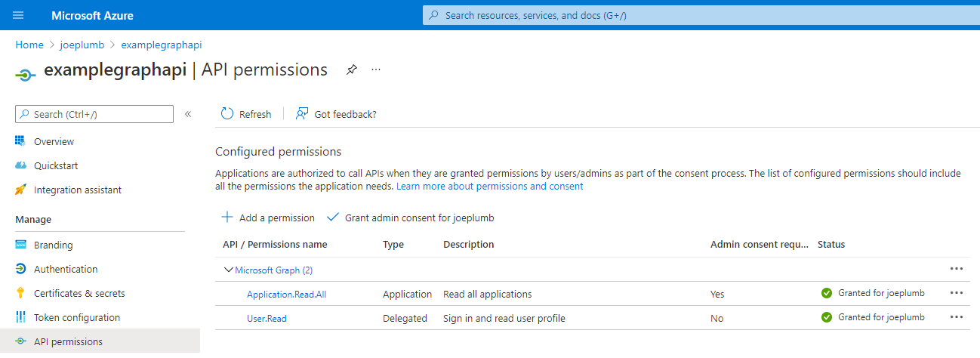Open the more options for Application.Read.All row
Screen dimensions: 980x358
957,293
